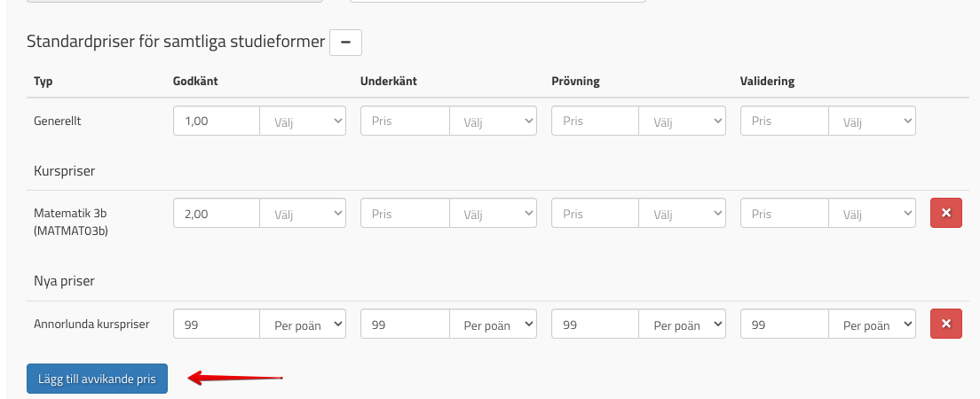
Task: Click the Lägg till avvikande pris button
Action: tap(97, 379)
